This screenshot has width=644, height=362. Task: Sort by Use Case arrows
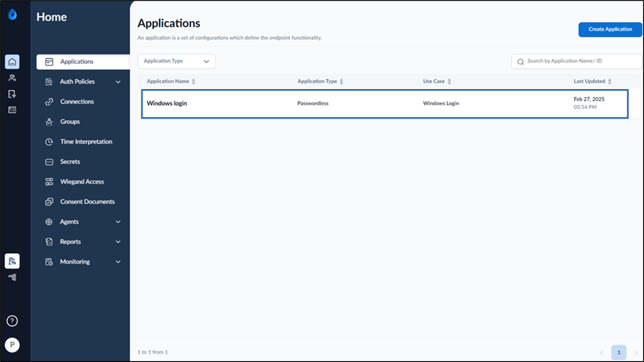[449, 81]
